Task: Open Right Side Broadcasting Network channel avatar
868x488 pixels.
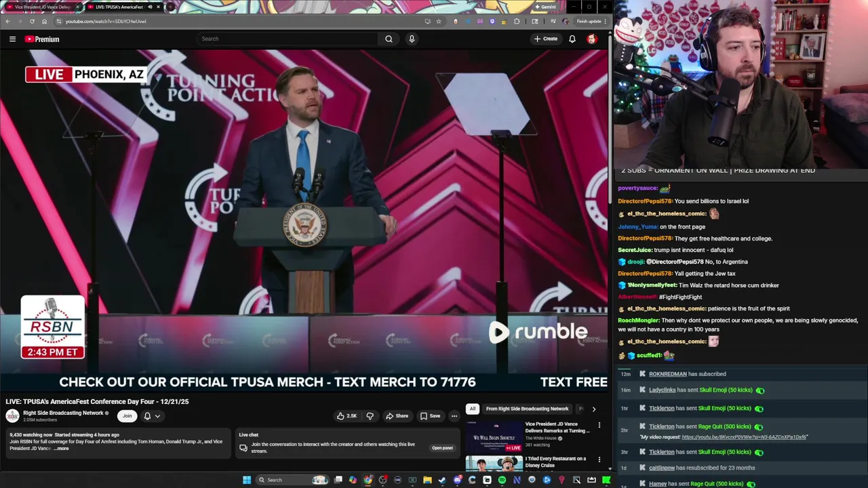Action: click(x=12, y=415)
